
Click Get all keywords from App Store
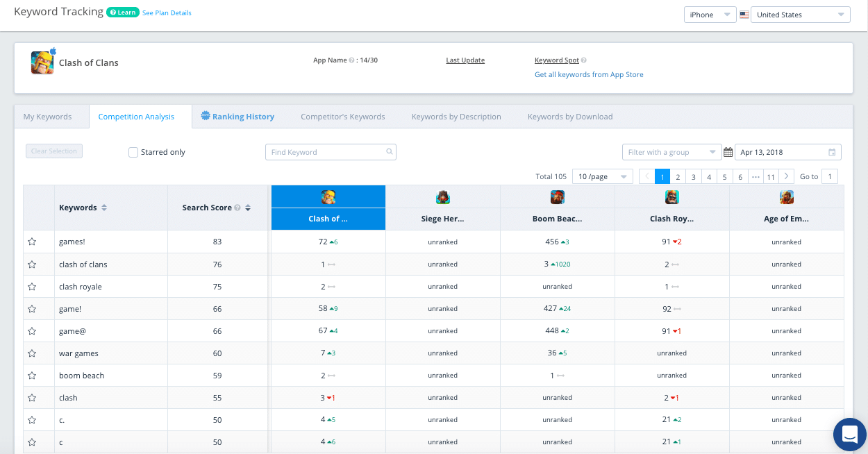pos(589,74)
